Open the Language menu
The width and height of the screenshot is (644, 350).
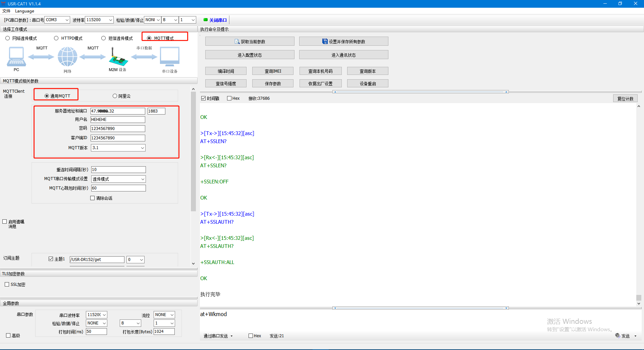24,11
